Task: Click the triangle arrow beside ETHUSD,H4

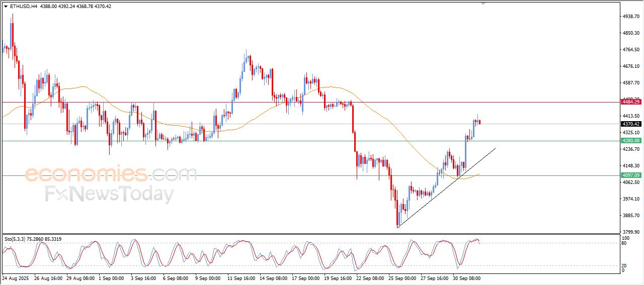Action: 6,6
